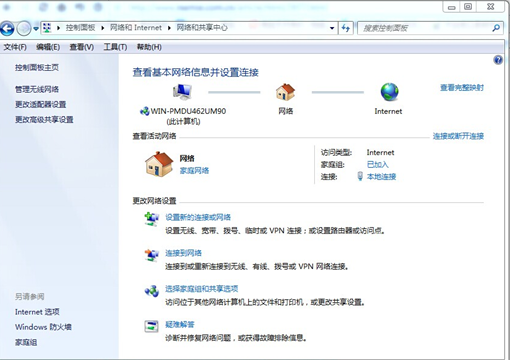510x360 pixels.
Task: Click homegroup icon beside 选择家庭组和共享选项
Action: click(151, 291)
